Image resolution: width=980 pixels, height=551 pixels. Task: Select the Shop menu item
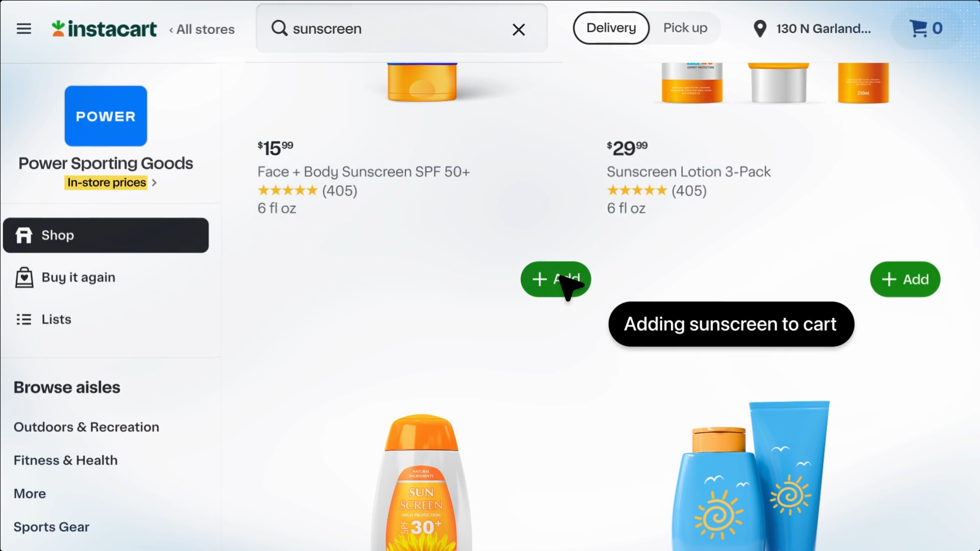(106, 235)
